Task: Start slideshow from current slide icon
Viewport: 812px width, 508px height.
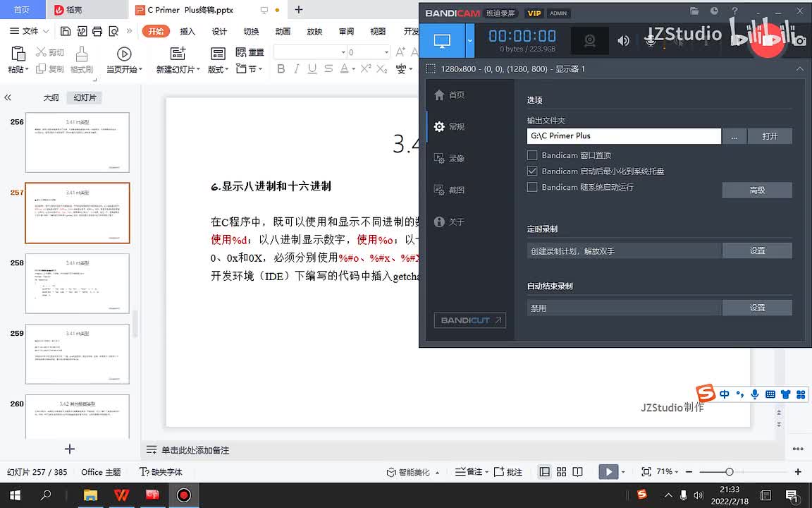Action: click(124, 54)
